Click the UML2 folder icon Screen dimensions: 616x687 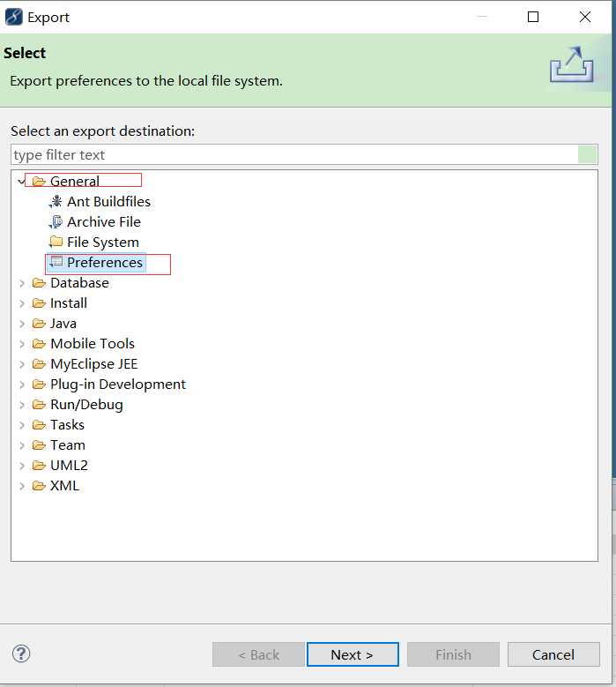(39, 466)
